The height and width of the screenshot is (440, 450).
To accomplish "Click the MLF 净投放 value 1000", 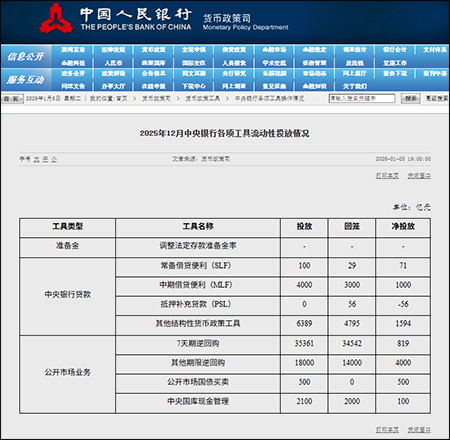I will pos(403,285).
